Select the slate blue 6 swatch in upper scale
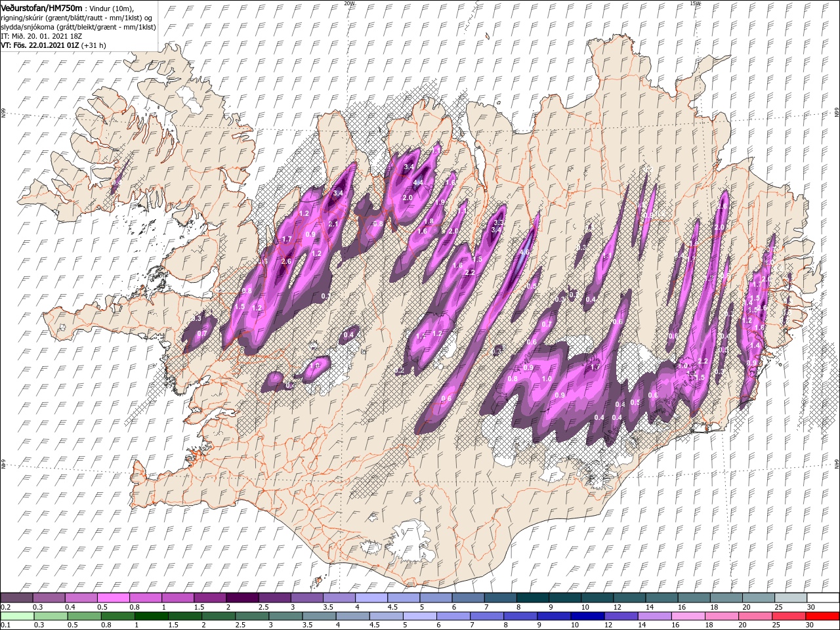The height and width of the screenshot is (630, 840). pyautogui.click(x=468, y=598)
